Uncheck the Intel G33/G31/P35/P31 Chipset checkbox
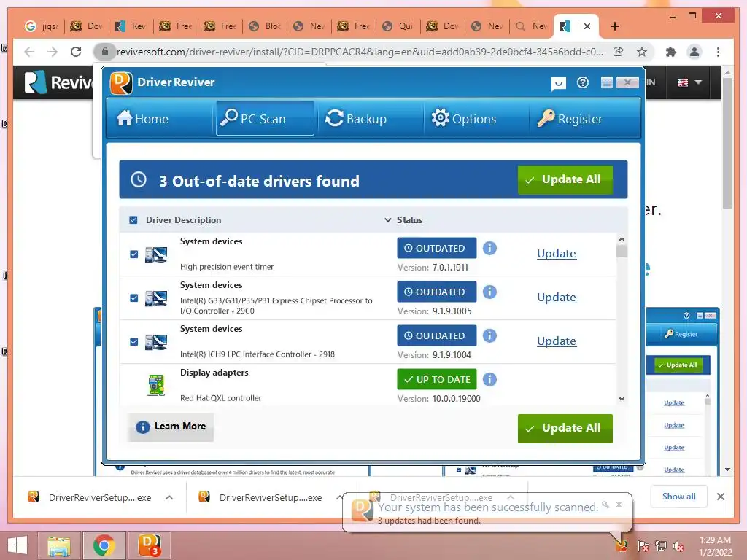Screen dimensions: 747x560 click(x=134, y=298)
